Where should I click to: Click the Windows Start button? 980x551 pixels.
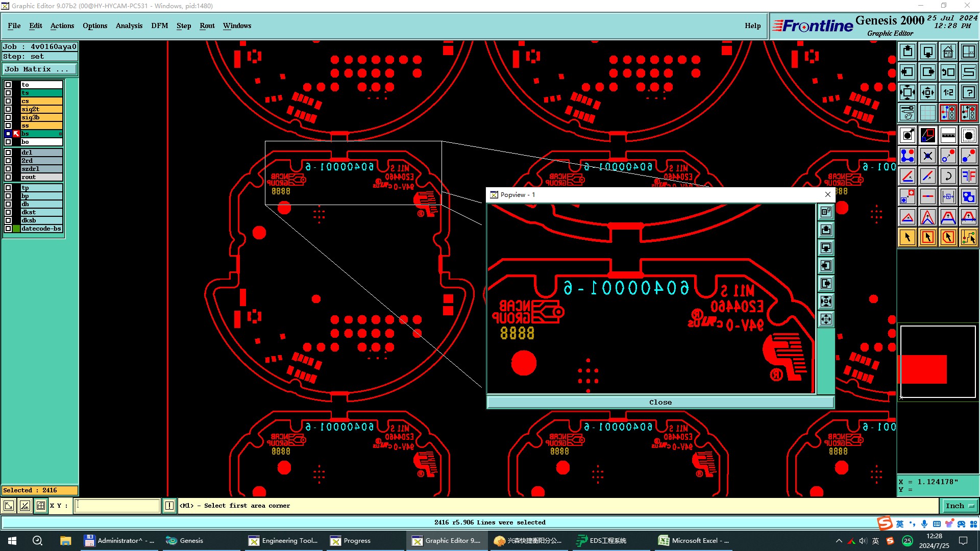pos(12,541)
